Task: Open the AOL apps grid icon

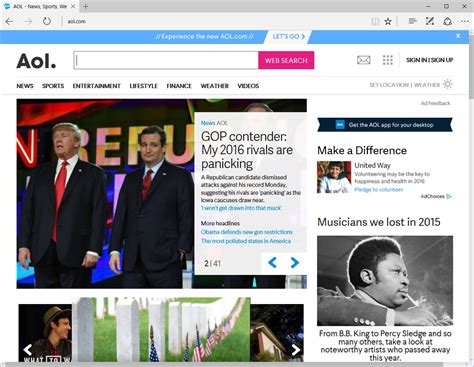Action: [x=388, y=60]
